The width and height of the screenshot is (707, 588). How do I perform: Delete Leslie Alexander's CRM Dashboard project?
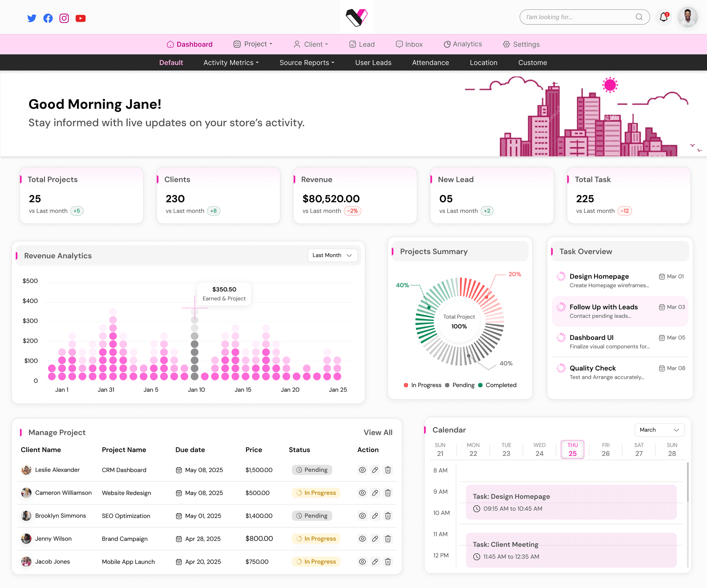pos(388,470)
